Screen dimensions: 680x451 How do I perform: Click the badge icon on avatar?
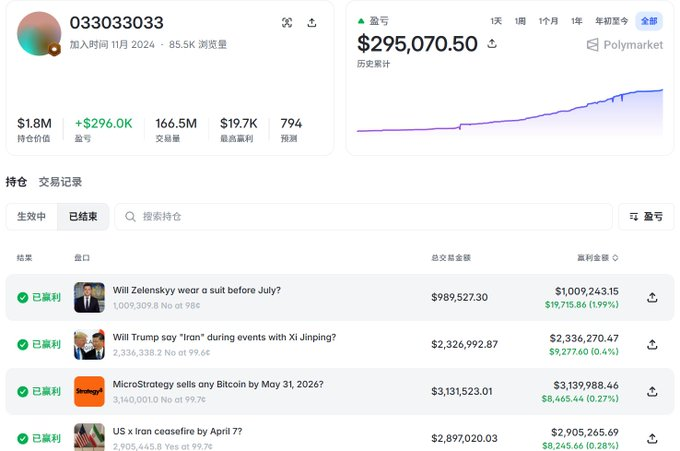54,49
